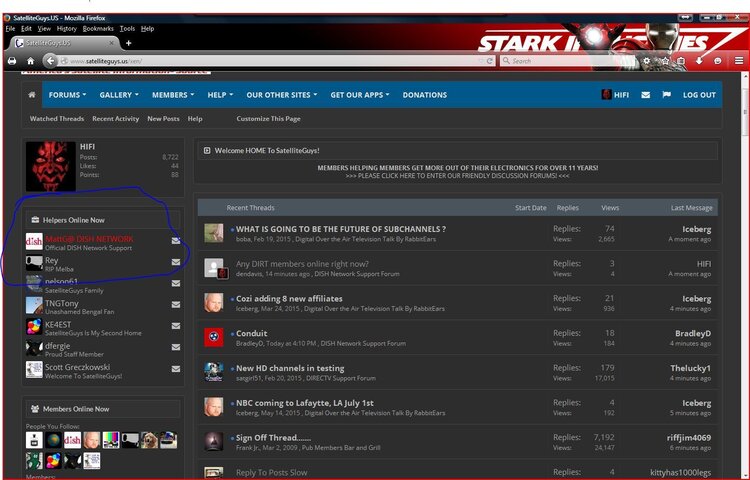Click LOG OUT
The image size is (750, 480).
click(699, 95)
